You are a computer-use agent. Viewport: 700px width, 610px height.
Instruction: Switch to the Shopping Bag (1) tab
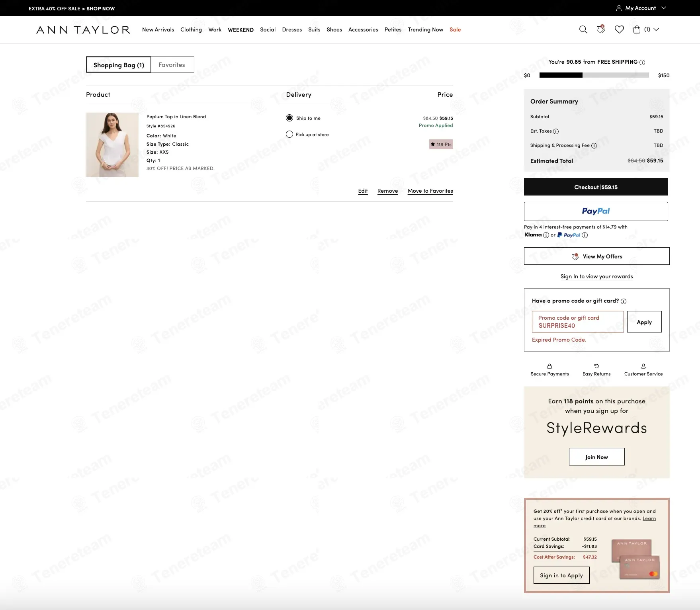point(119,65)
